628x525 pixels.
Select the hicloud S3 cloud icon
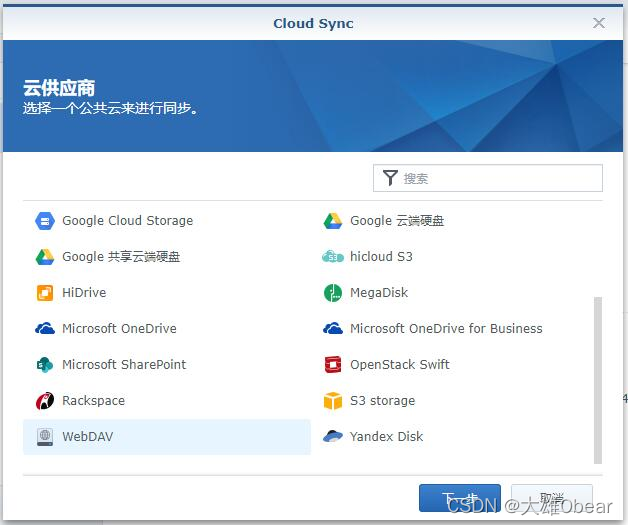(333, 257)
